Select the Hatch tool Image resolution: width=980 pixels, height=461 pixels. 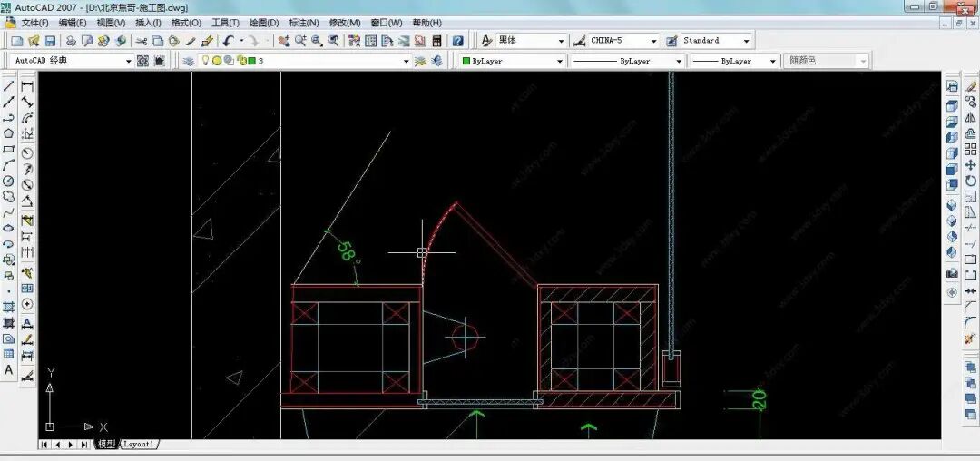(9, 307)
